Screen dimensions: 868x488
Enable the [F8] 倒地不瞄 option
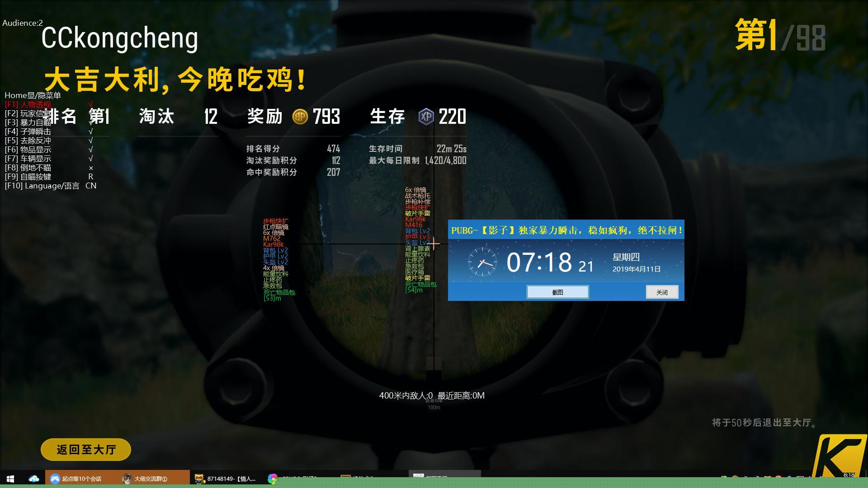coord(49,168)
